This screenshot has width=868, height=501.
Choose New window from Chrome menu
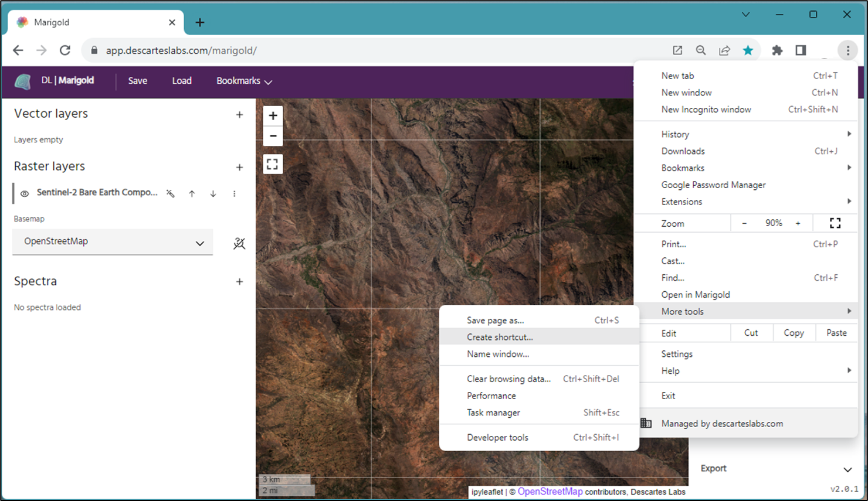(746, 93)
